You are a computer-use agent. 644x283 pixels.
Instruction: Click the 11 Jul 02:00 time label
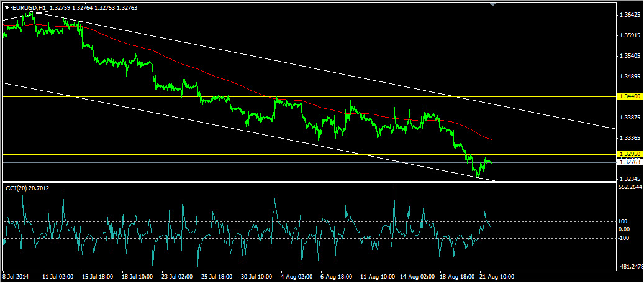click(58, 276)
